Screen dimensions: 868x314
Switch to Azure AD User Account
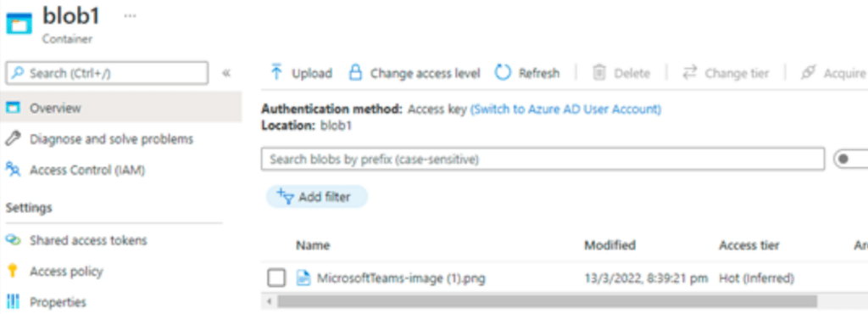(565, 109)
